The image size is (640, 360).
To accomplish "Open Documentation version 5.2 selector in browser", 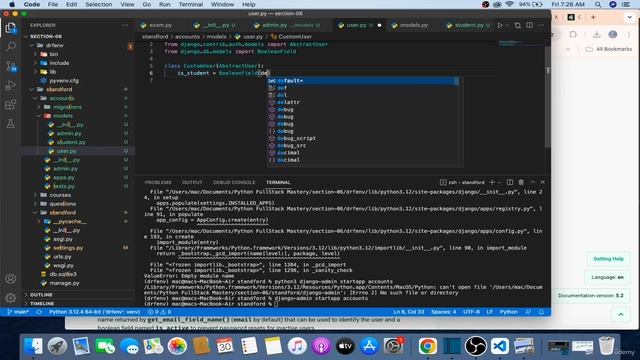I will click(590, 296).
